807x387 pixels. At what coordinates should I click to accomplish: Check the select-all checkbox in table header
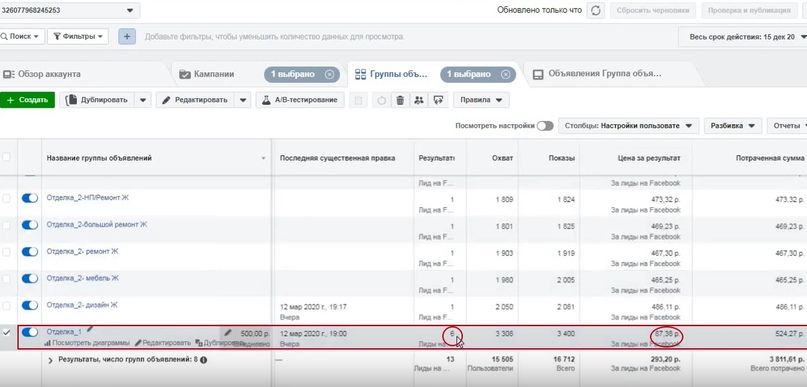click(6, 157)
